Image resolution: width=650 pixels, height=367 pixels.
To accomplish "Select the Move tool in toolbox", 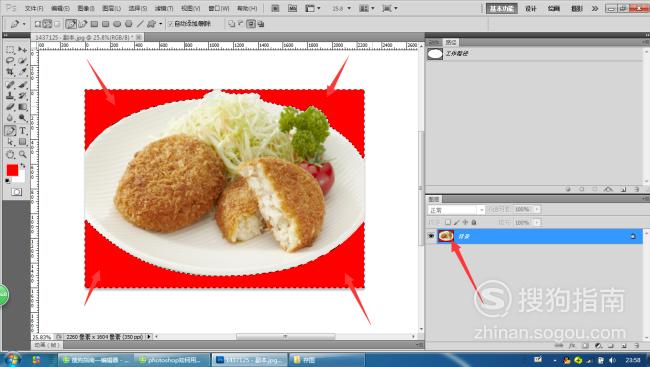I will click(x=22, y=50).
